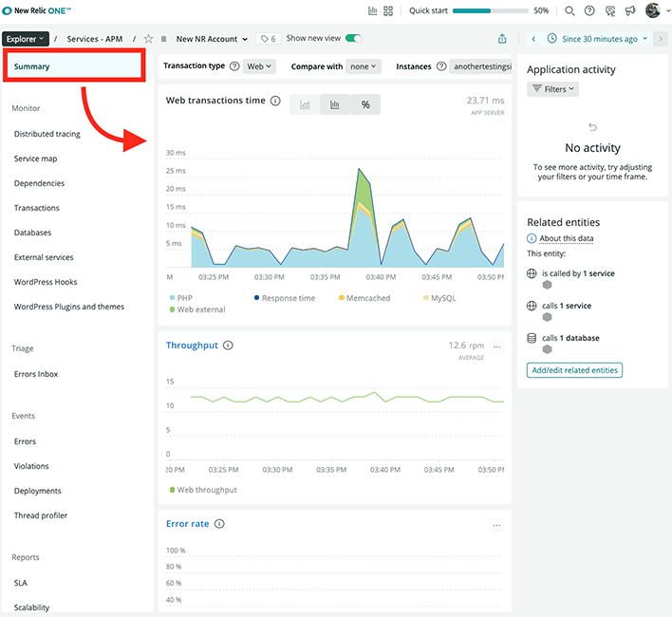
Task: Click the New Relic ONE logo
Action: pyautogui.click(x=37, y=10)
